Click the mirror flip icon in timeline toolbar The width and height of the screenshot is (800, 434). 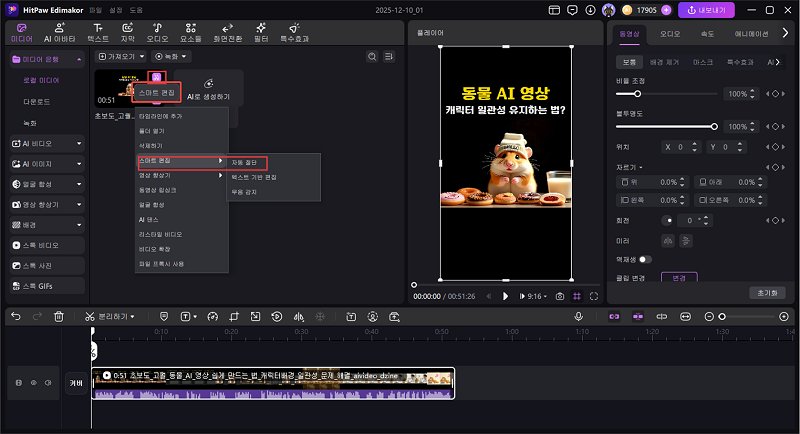click(298, 317)
